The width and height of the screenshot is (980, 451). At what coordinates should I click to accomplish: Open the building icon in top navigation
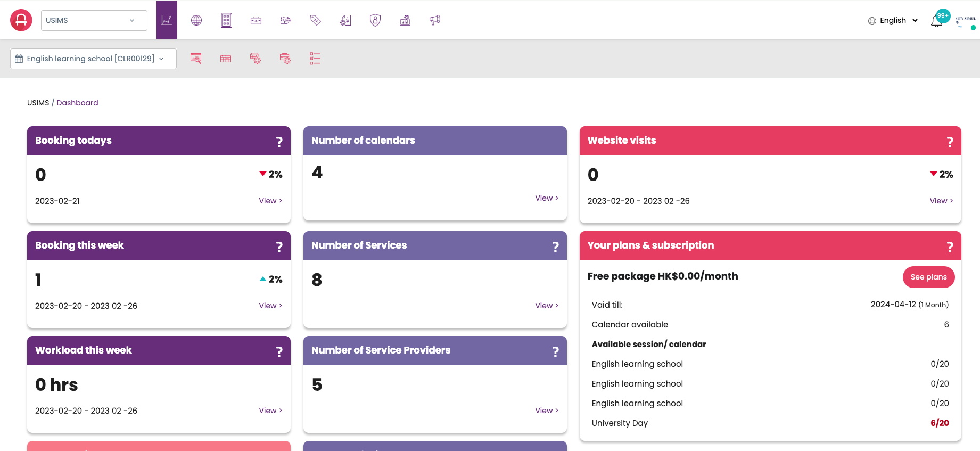(226, 20)
